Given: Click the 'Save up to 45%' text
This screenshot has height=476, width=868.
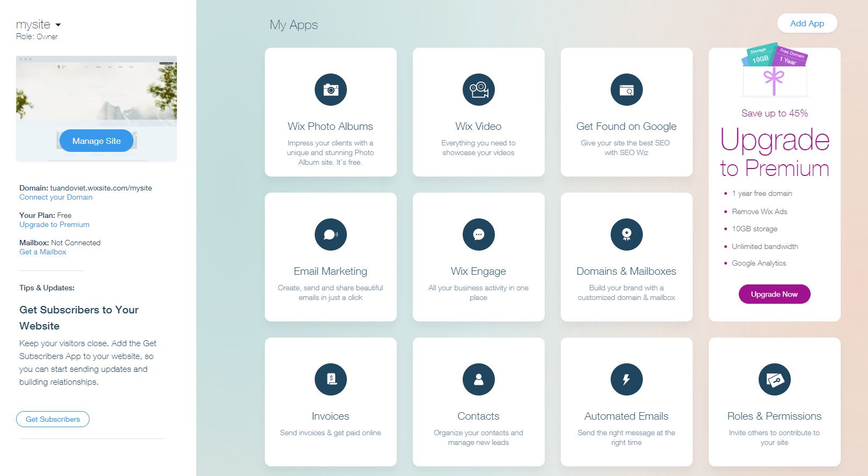Looking at the screenshot, I should (774, 113).
